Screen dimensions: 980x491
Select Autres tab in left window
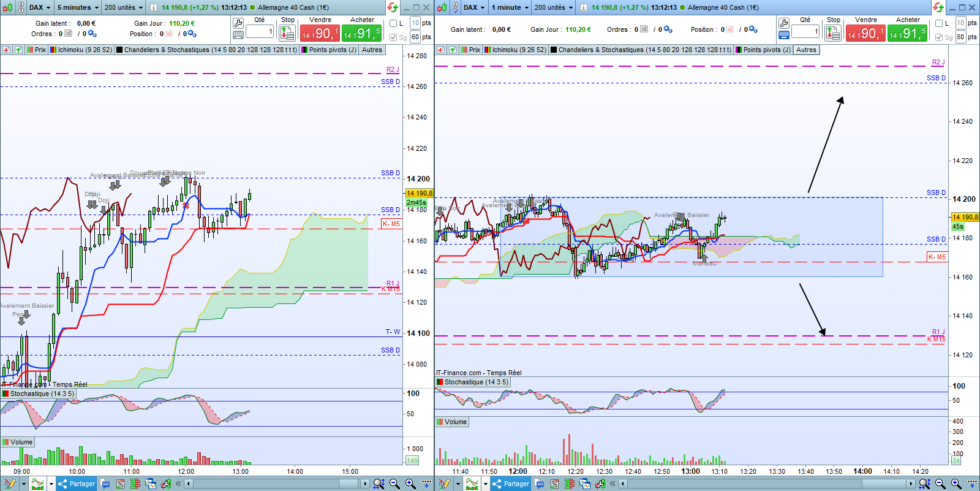[372, 50]
